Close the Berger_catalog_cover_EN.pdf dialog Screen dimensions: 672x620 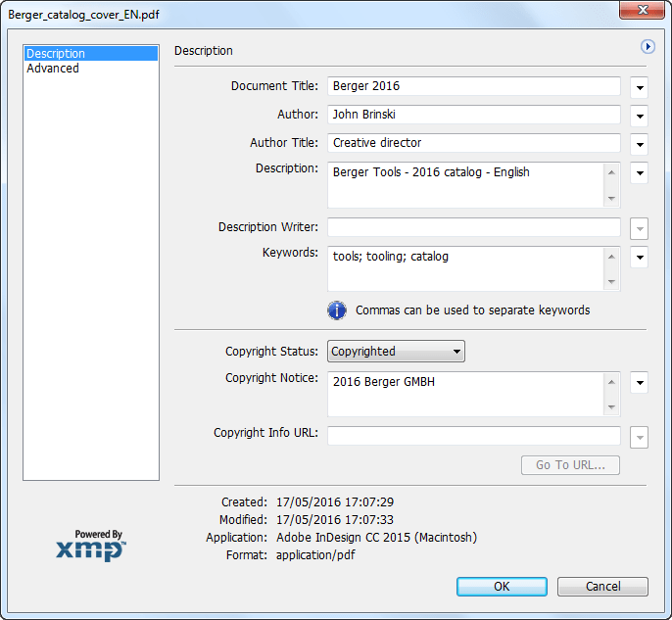coord(642,10)
